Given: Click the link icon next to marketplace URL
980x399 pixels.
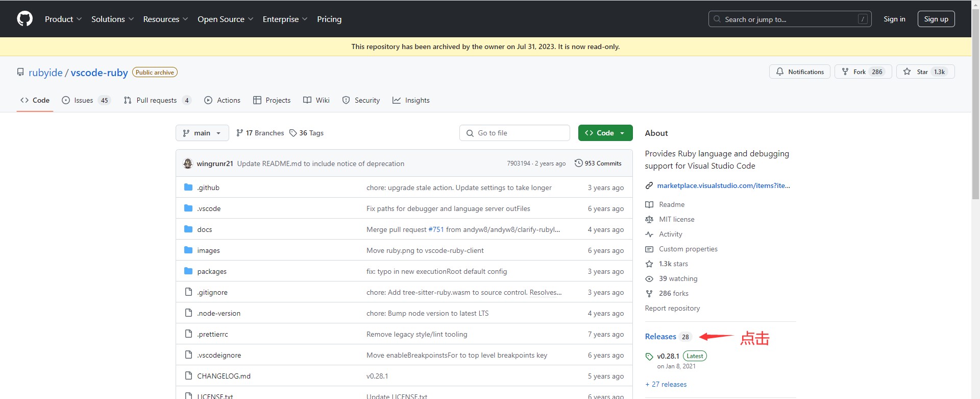Looking at the screenshot, I should [x=649, y=185].
